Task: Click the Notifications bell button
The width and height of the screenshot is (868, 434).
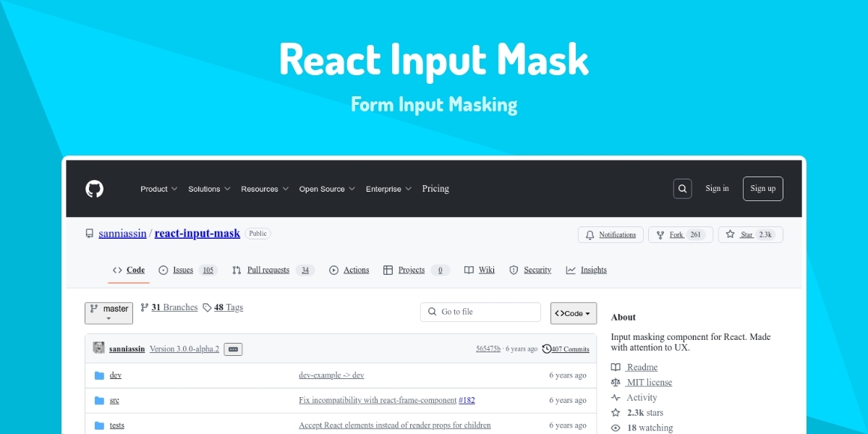Action: pyautogui.click(x=610, y=234)
